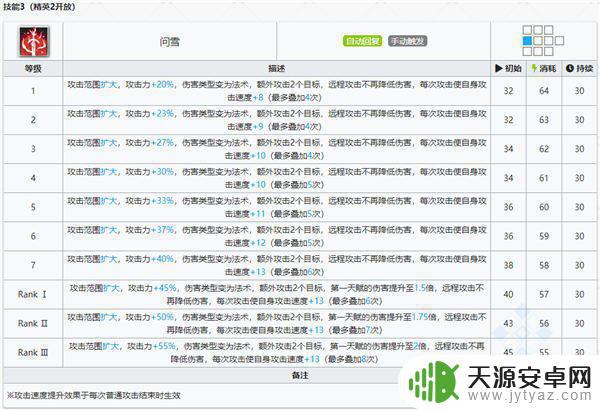The width and height of the screenshot is (600, 410).
Task: Click level 2 row label
Action: pyautogui.click(x=33, y=120)
